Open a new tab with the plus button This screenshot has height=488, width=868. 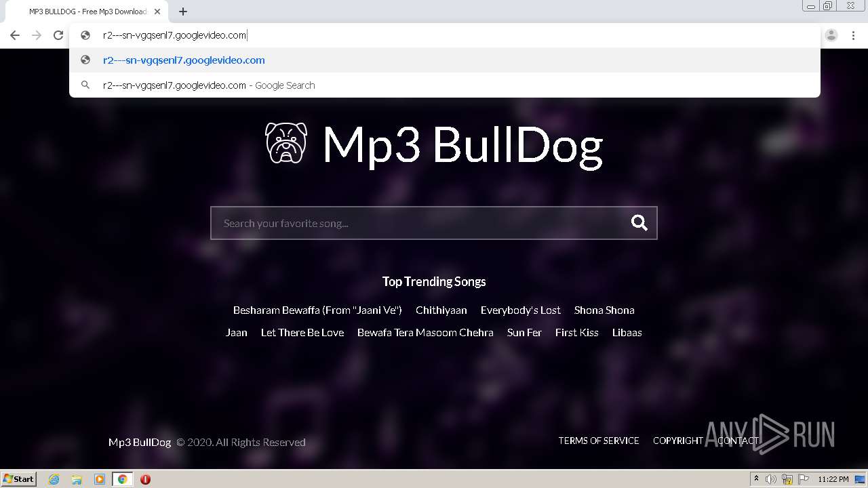(183, 12)
